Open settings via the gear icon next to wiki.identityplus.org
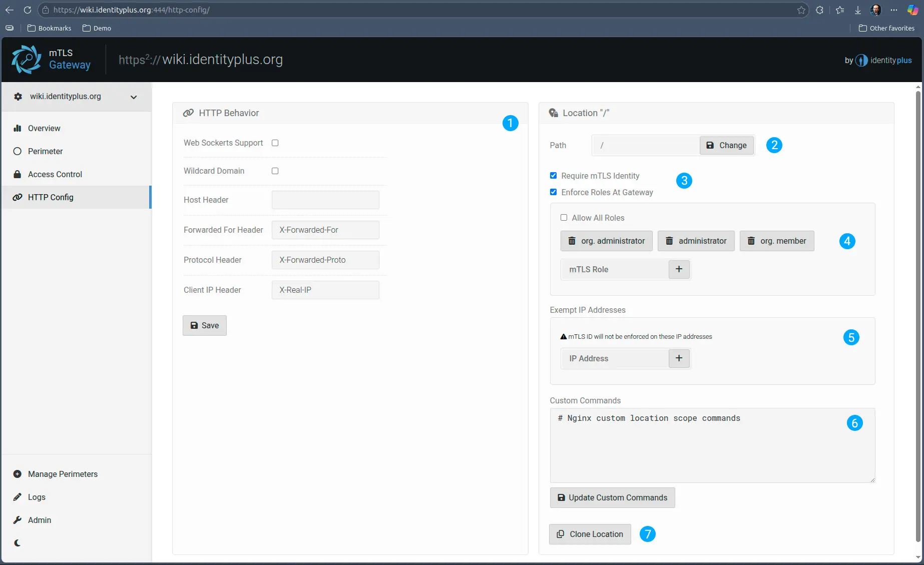Viewport: 924px width, 565px height. tap(18, 97)
